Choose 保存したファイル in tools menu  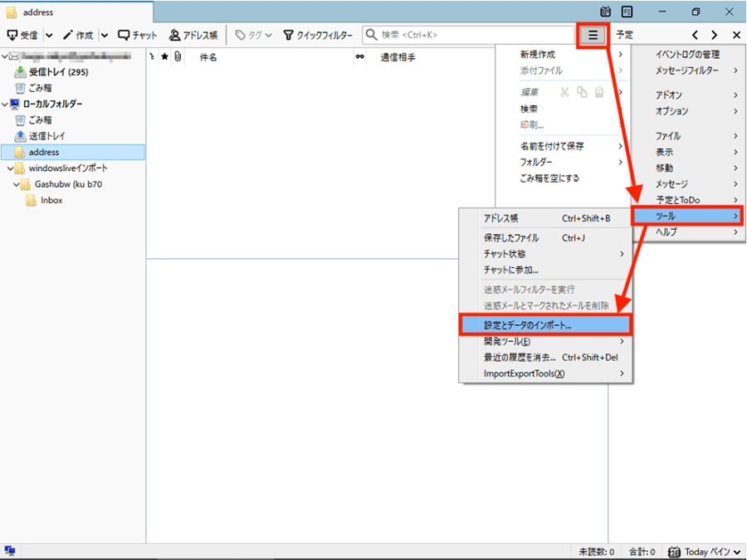point(545,237)
